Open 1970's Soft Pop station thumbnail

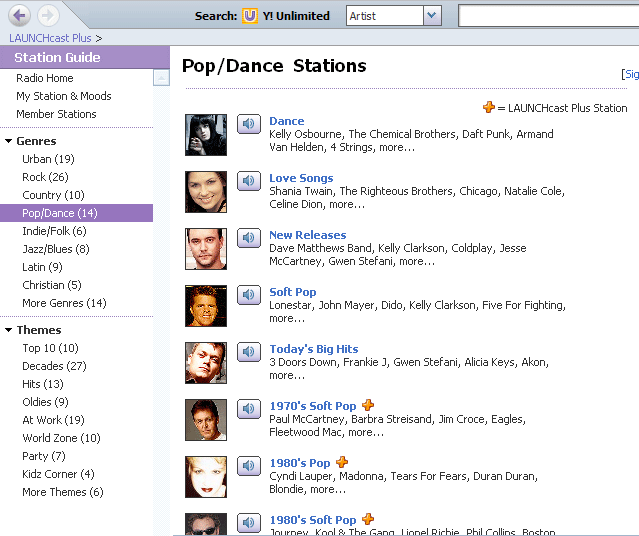click(206, 420)
